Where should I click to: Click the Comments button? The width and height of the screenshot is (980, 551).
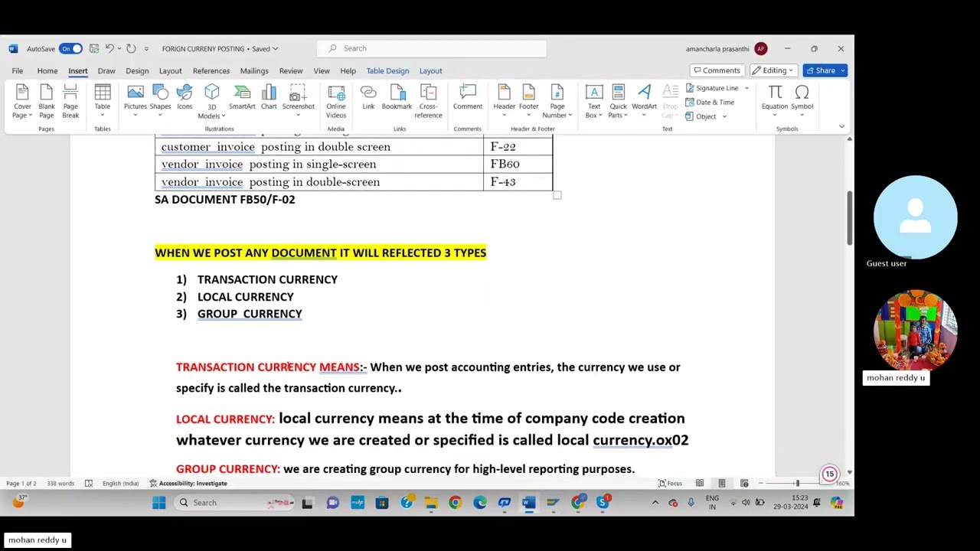[716, 70]
